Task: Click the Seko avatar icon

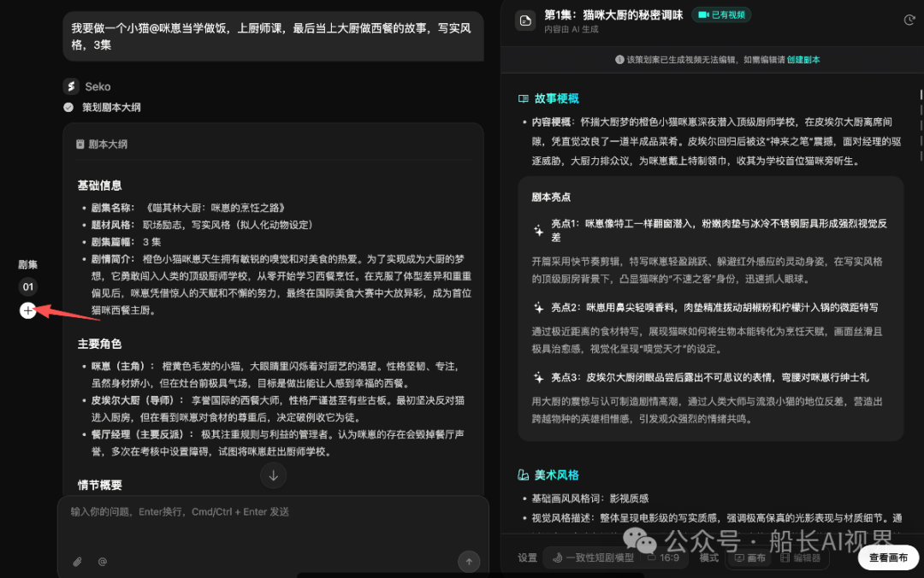Action: (71, 86)
